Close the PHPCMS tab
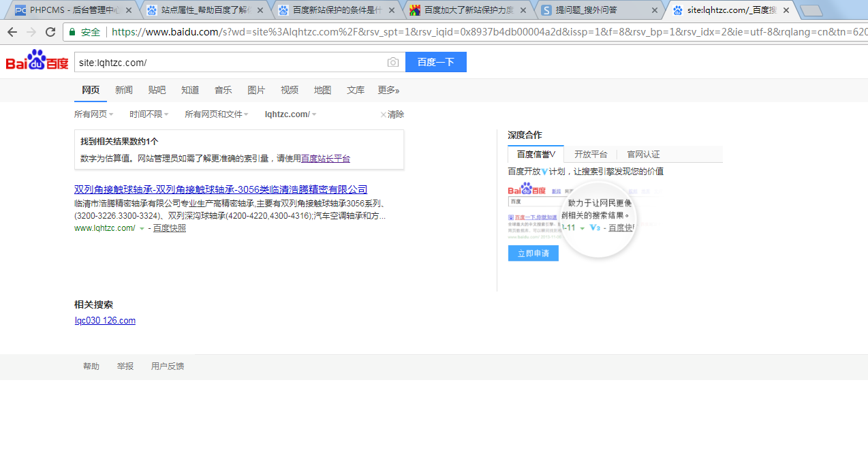The height and width of the screenshot is (455, 868). coord(128,10)
